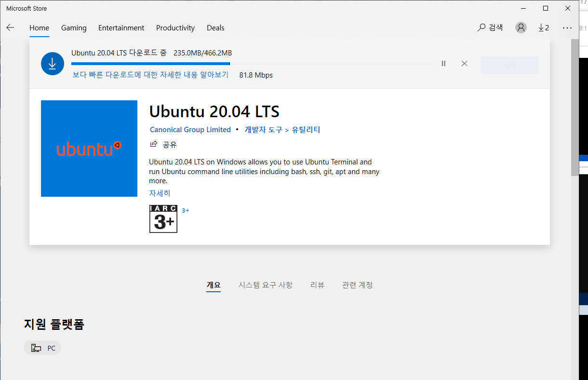
Task: Click the PC platform chip
Action: 42,348
